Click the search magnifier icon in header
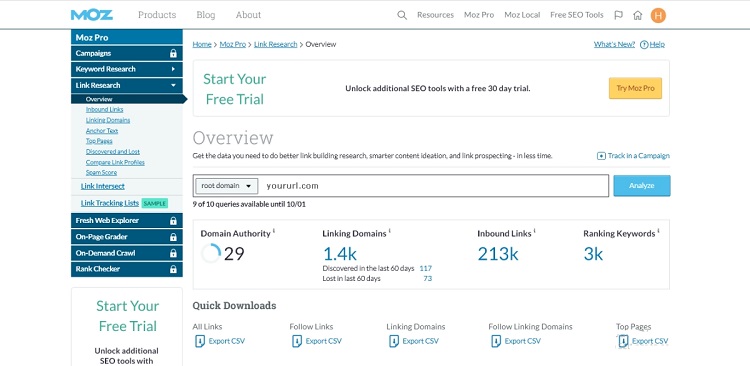 pyautogui.click(x=402, y=15)
